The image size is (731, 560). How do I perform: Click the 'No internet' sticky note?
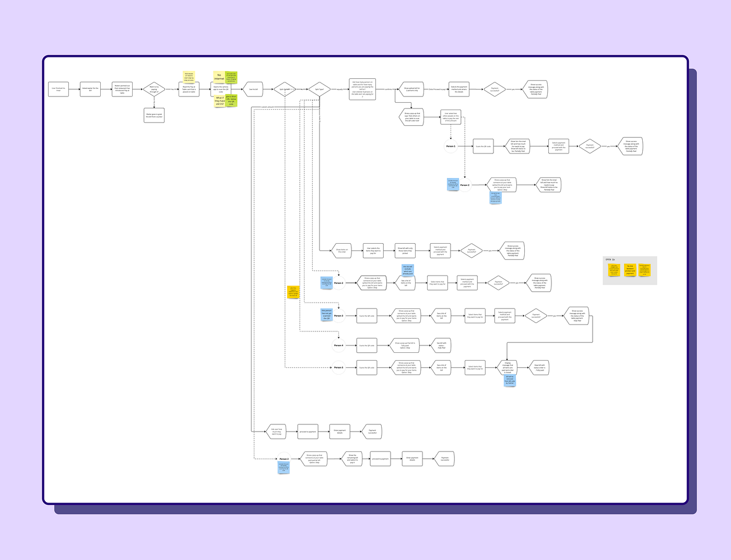[x=219, y=77]
